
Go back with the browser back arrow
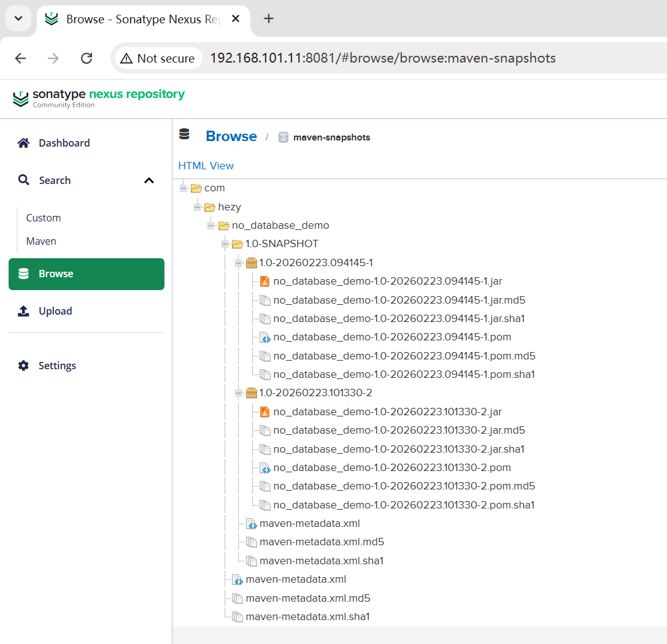coord(20,58)
